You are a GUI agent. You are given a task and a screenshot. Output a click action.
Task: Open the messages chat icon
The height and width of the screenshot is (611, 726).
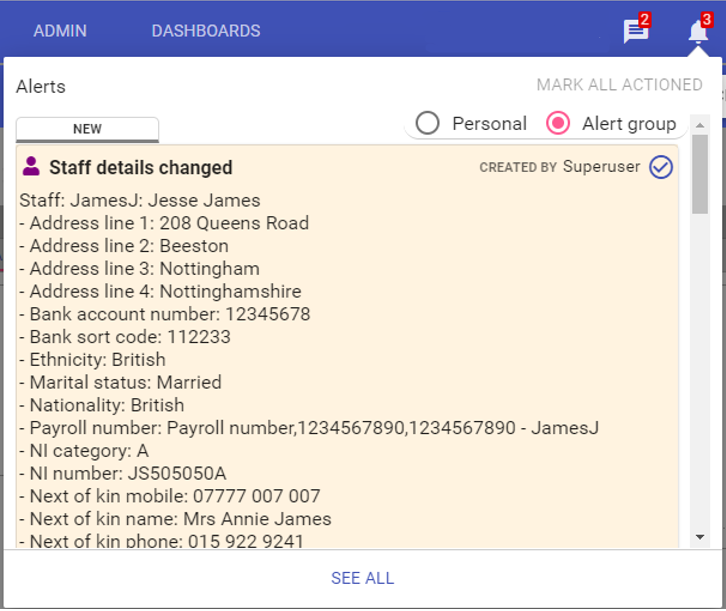pos(635,31)
